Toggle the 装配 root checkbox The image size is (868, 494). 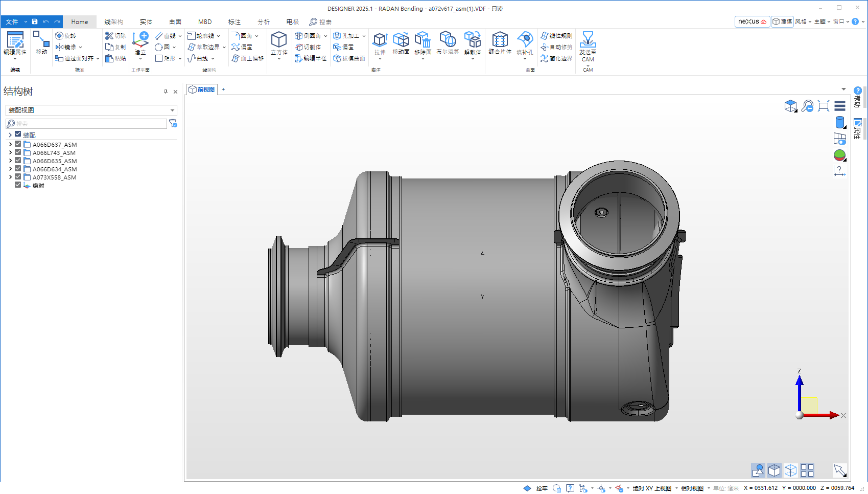coord(18,134)
